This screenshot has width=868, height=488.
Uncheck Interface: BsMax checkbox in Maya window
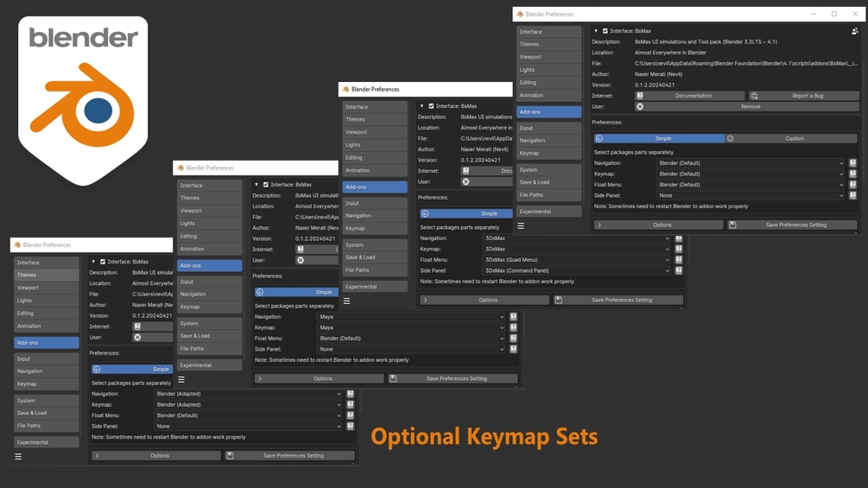pos(266,185)
